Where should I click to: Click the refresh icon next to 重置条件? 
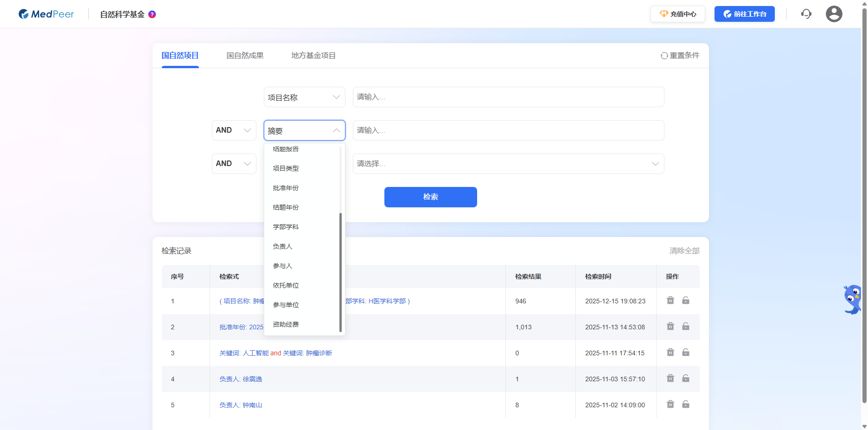[663, 55]
